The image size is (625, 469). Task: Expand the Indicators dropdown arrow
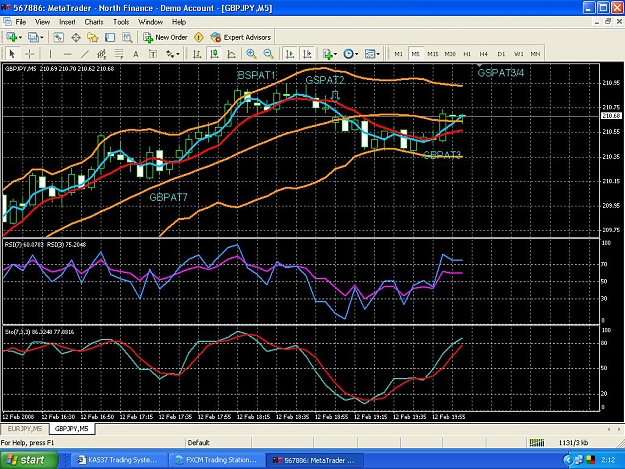click(x=336, y=54)
